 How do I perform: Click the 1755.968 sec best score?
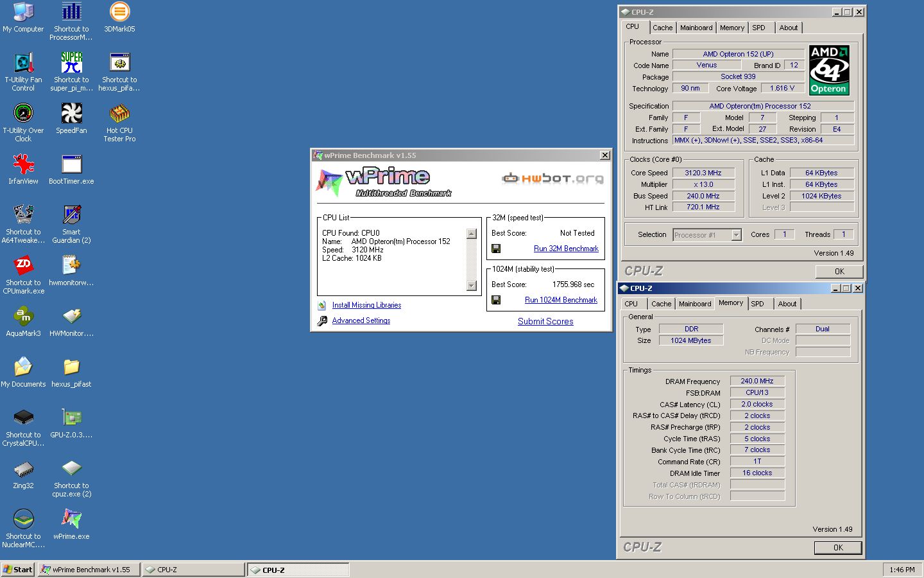(574, 285)
